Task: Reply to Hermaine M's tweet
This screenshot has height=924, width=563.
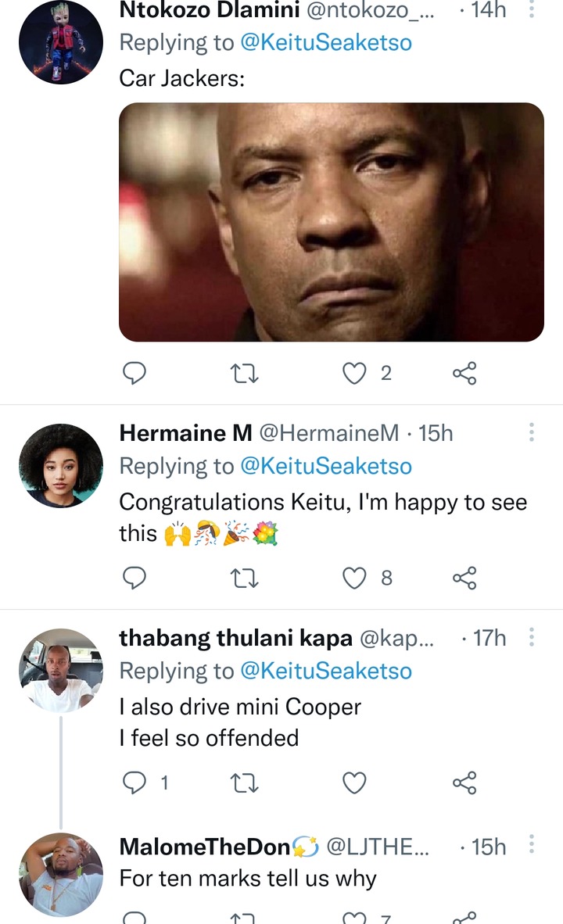Action: click(134, 578)
